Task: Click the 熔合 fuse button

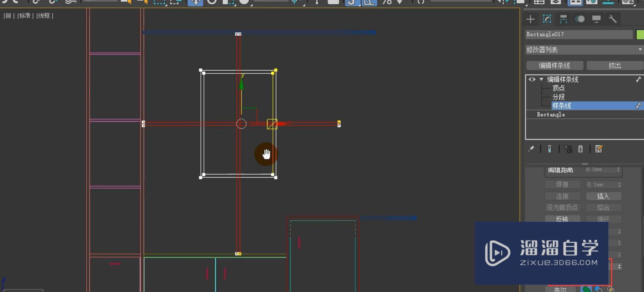Action: [603, 207]
